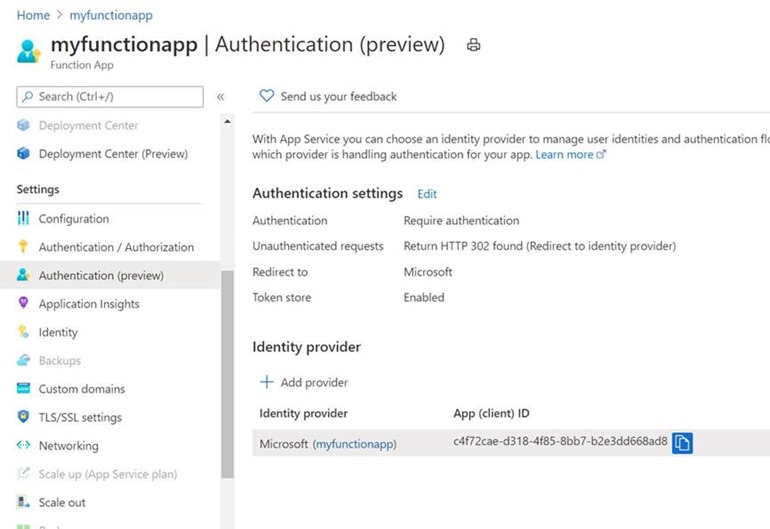Click in the Search (Ctrl+/) field
The height and width of the screenshot is (529, 770).
pos(110,97)
